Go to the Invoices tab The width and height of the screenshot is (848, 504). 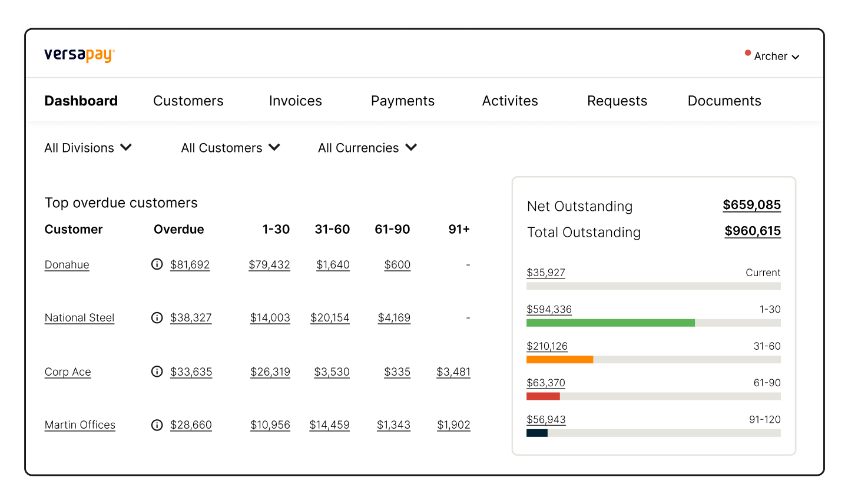click(296, 101)
